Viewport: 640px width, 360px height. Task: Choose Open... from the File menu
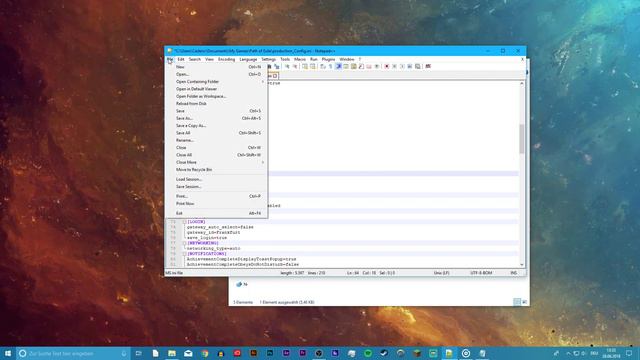(216, 74)
